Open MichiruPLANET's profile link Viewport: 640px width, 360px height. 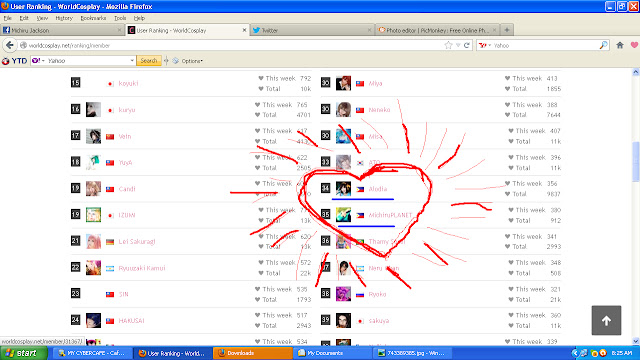[391, 215]
